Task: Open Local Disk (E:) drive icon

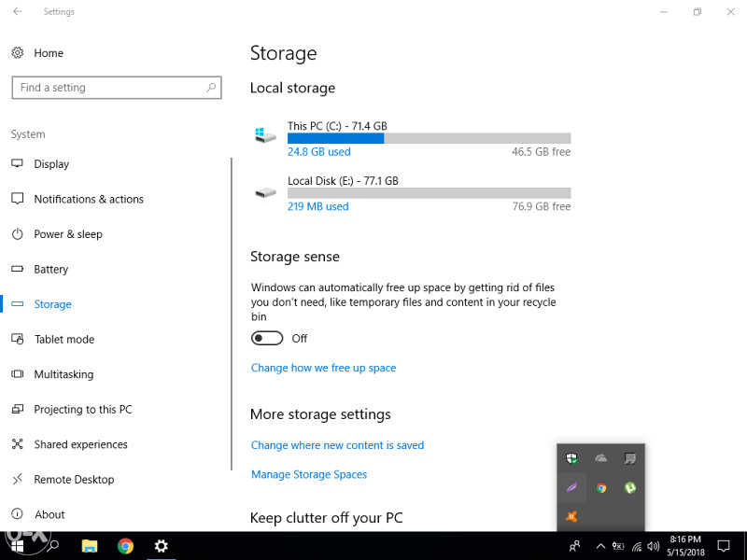Action: [x=265, y=192]
